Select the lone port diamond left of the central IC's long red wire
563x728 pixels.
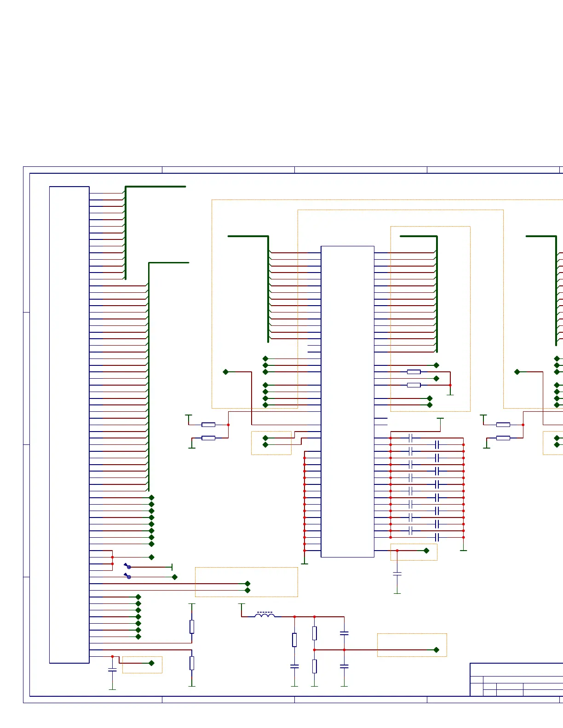point(226,372)
